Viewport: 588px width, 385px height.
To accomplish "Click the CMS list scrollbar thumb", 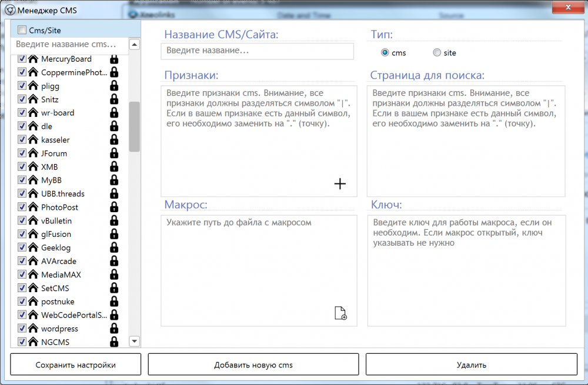I will point(134,127).
